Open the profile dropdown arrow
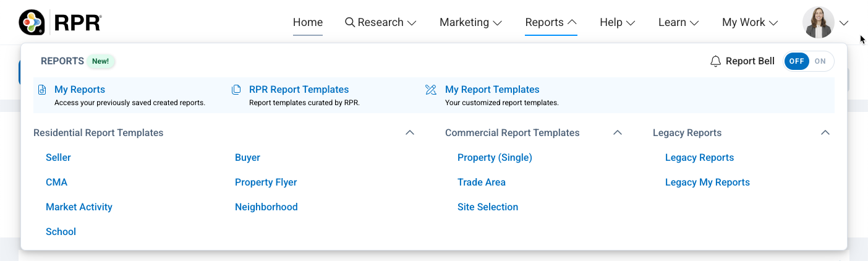The image size is (868, 261). tap(845, 23)
